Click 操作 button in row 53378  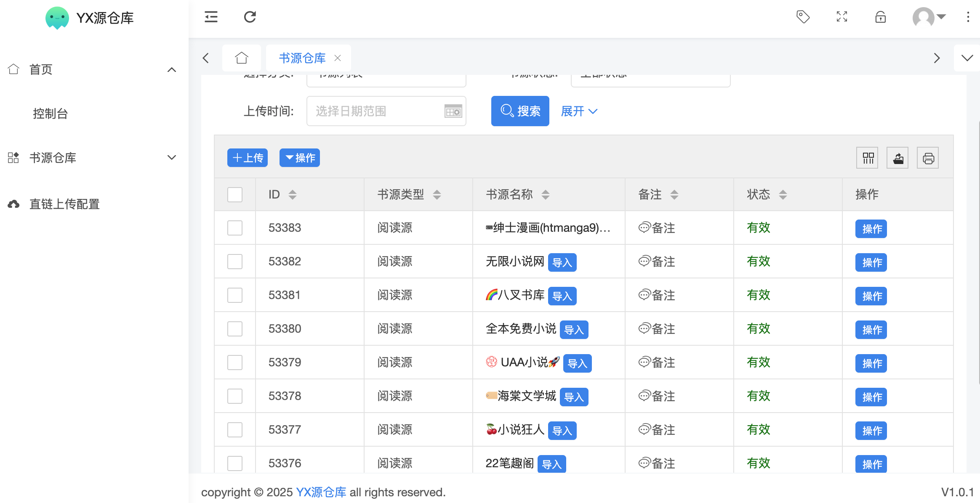click(x=871, y=397)
